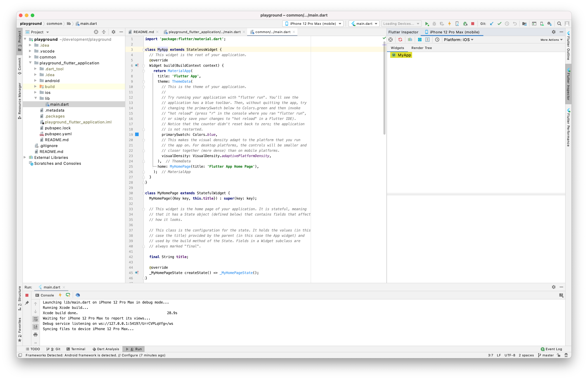This screenshot has height=380, width=588.
Task: Click the Git commit checkmark icon
Action: coord(499,24)
